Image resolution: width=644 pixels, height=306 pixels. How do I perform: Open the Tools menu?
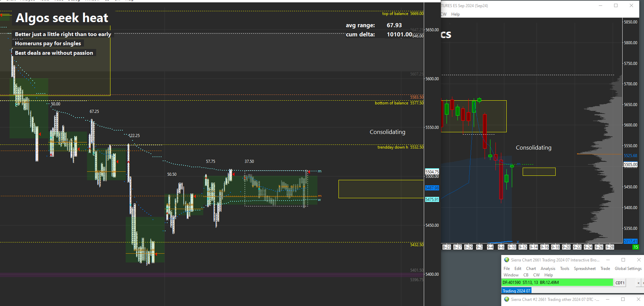coord(565,269)
